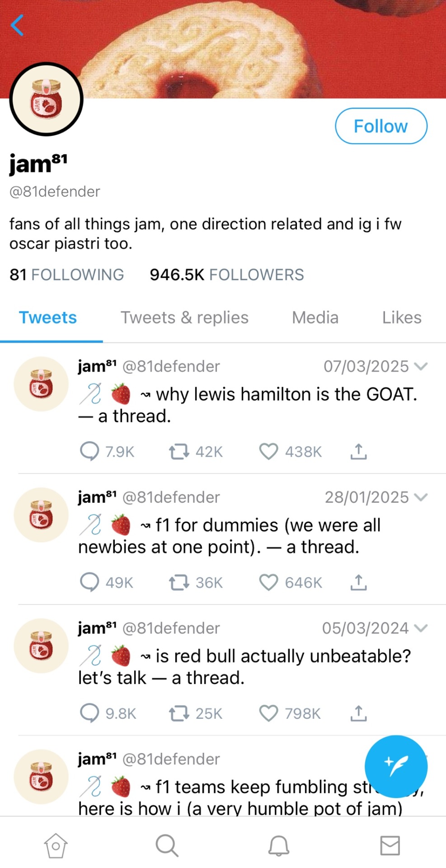This screenshot has height=868, width=446.
Task: Like the Lewis Hamilton GOAT tweet
Action: pos(268,451)
